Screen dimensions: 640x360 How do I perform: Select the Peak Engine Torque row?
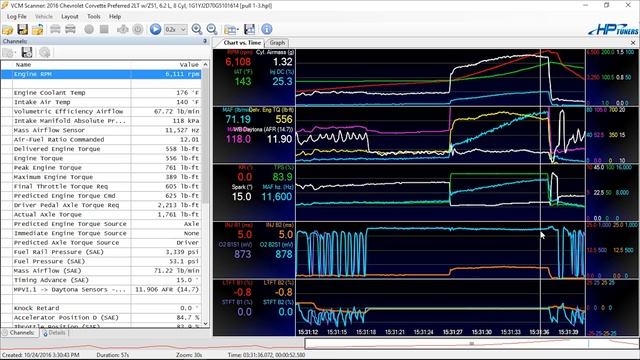101,168
